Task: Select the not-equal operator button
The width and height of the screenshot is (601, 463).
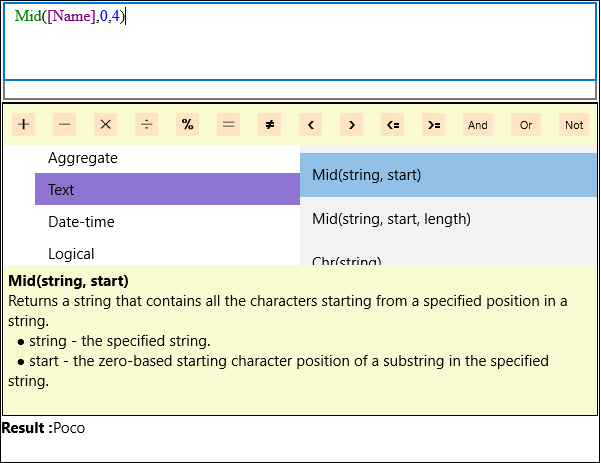Action: pyautogui.click(x=269, y=125)
